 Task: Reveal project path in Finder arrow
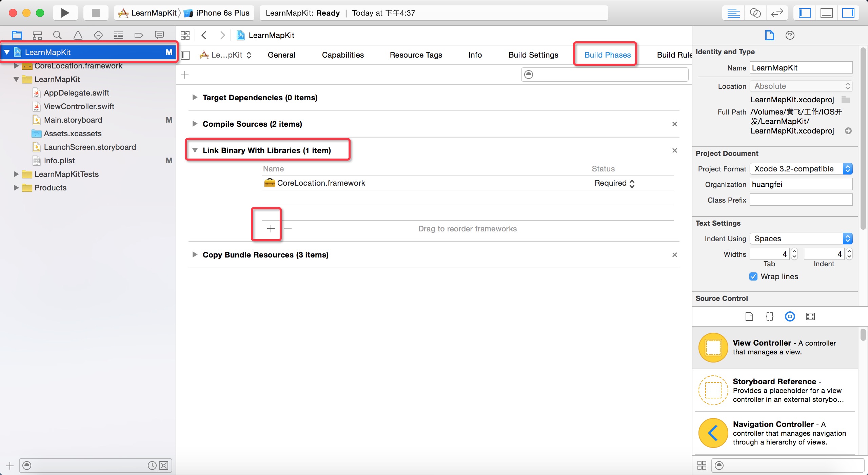(848, 131)
